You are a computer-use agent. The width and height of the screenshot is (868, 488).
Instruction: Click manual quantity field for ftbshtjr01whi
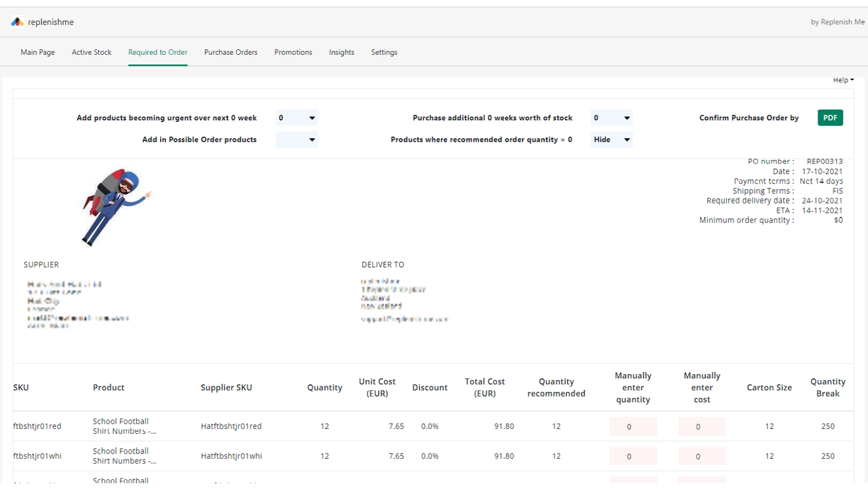coord(633,456)
